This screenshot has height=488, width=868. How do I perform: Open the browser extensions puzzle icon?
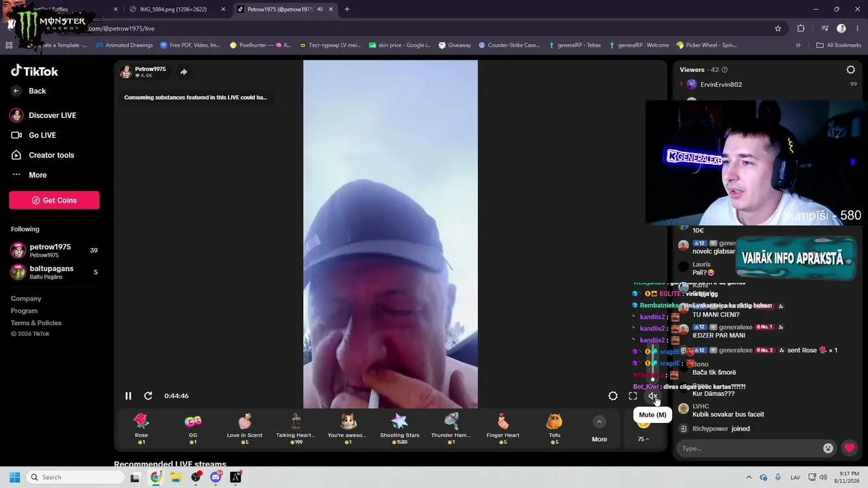801,28
